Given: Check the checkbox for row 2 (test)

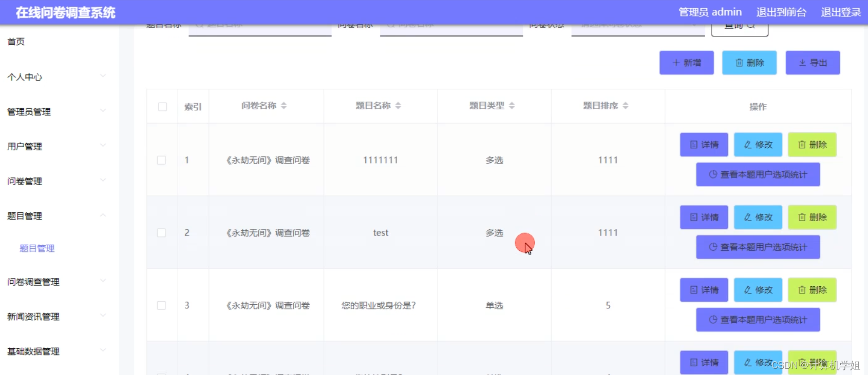Looking at the screenshot, I should 161,233.
